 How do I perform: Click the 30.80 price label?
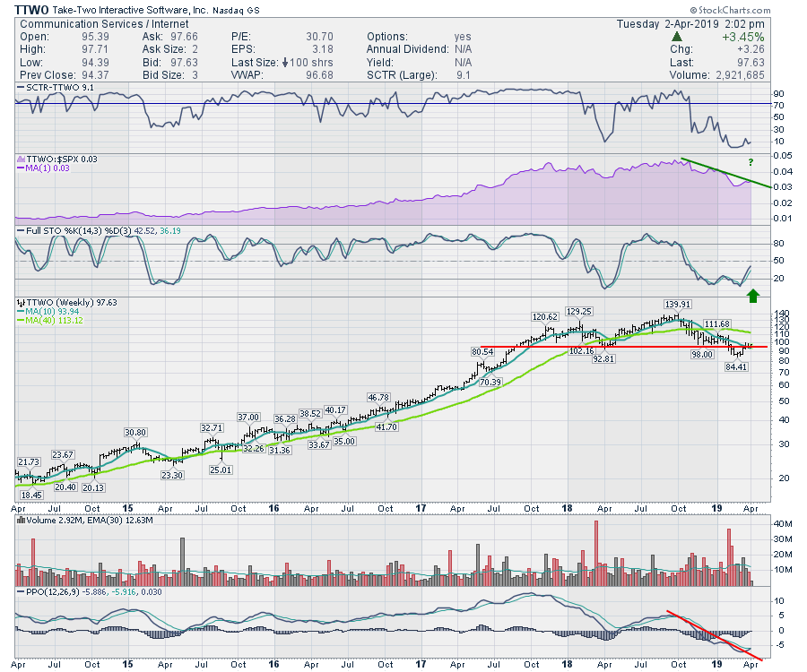coord(135,433)
